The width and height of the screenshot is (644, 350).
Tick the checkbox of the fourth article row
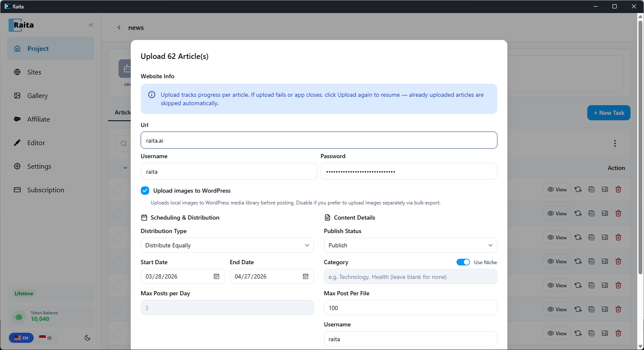(118, 261)
